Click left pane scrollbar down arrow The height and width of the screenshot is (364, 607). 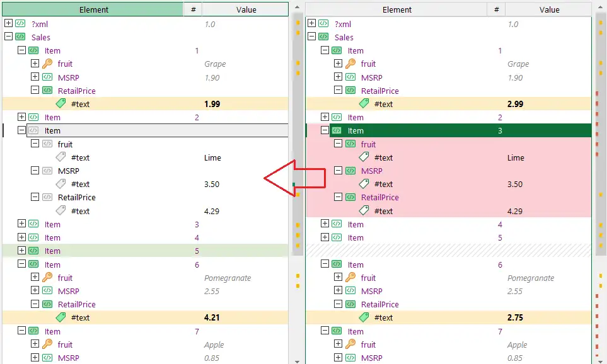pyautogui.click(x=297, y=361)
